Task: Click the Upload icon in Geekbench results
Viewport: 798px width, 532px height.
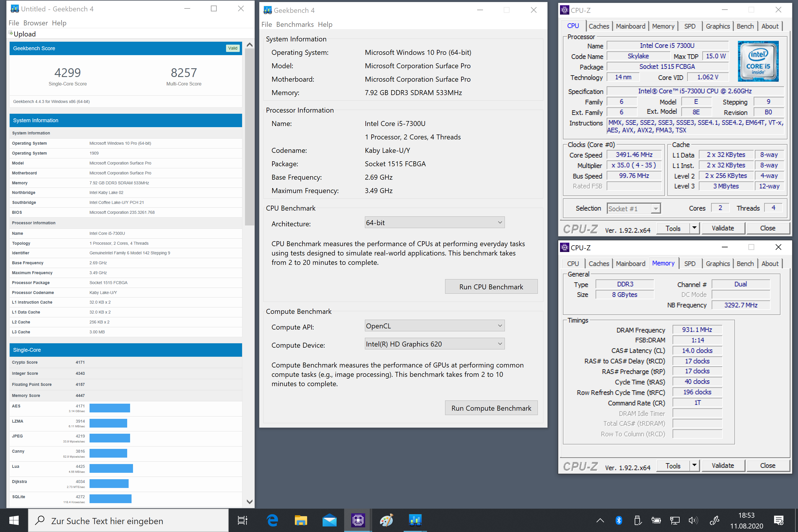Action: (x=10, y=33)
